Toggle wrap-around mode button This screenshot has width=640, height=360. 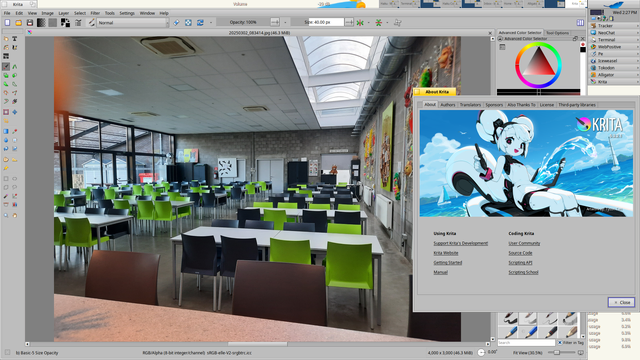click(398, 23)
